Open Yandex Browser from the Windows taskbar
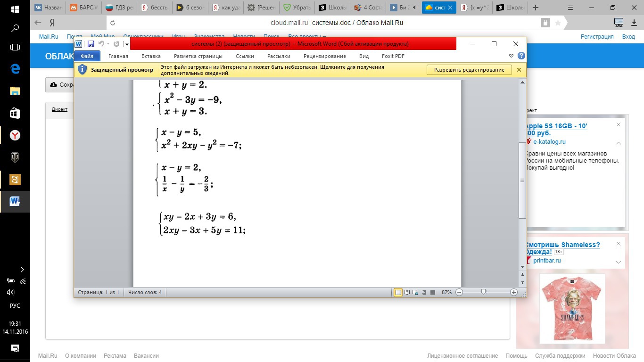This screenshot has width=644, height=362. (15, 135)
